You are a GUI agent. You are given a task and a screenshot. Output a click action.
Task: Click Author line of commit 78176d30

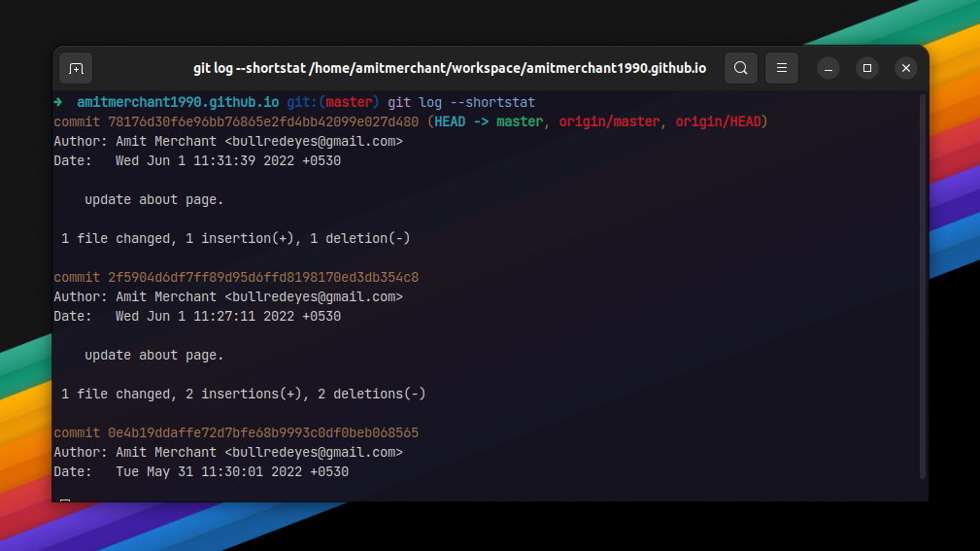[228, 141]
